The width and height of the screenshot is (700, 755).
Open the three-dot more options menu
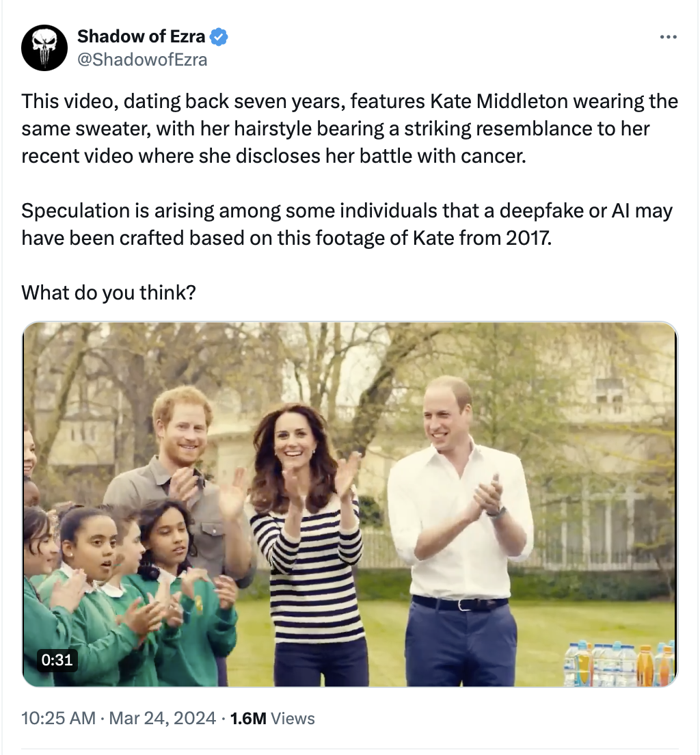669,37
